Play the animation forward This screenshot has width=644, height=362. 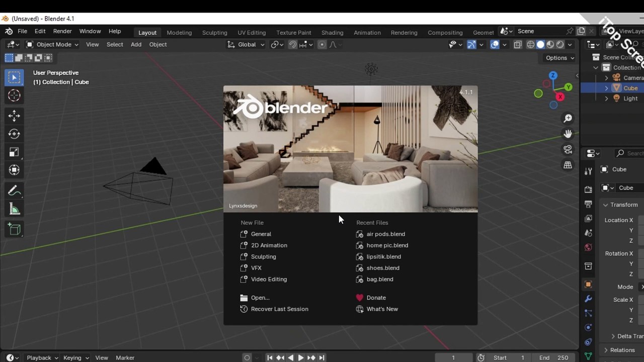point(301,357)
